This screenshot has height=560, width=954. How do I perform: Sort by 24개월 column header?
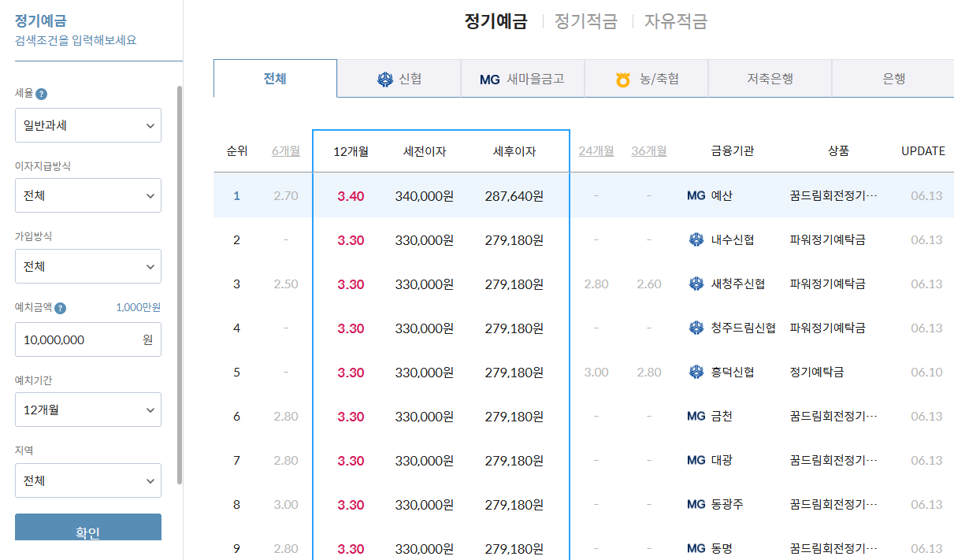pyautogui.click(x=596, y=151)
